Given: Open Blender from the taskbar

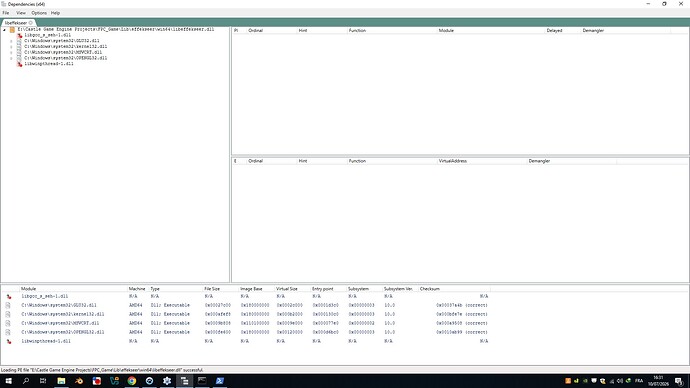Looking at the screenshot, I should pyautogui.click(x=79, y=381).
